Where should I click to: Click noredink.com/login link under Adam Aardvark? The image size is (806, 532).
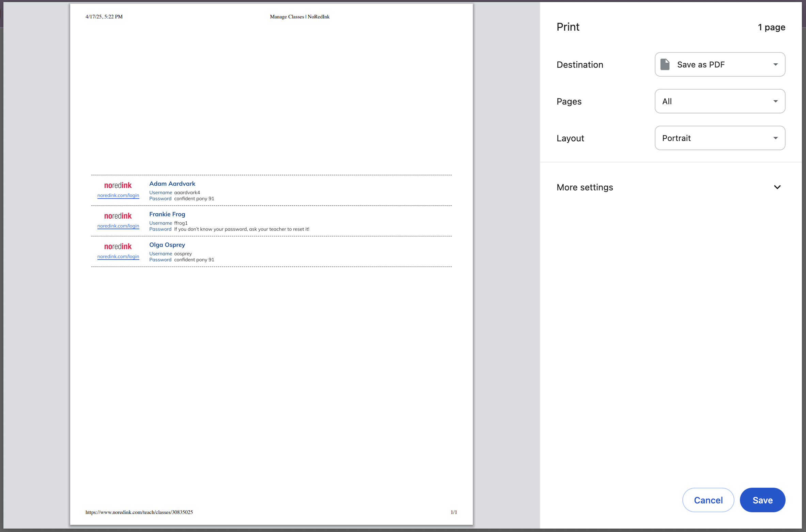(x=118, y=195)
